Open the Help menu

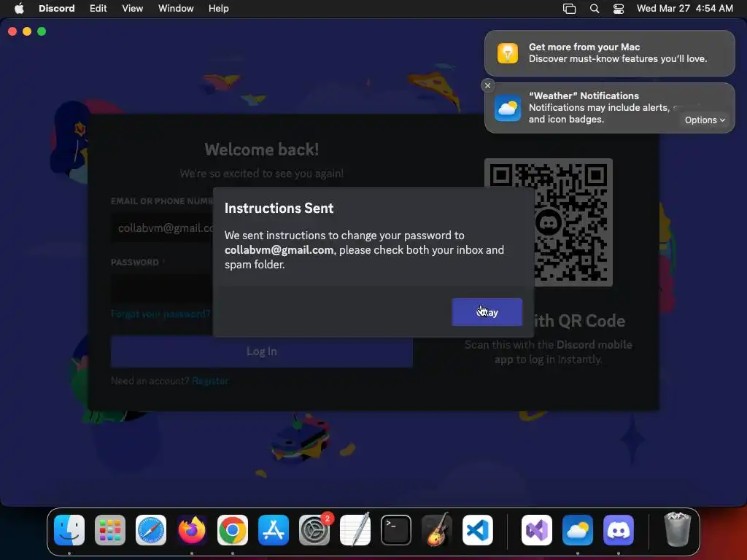click(x=219, y=8)
